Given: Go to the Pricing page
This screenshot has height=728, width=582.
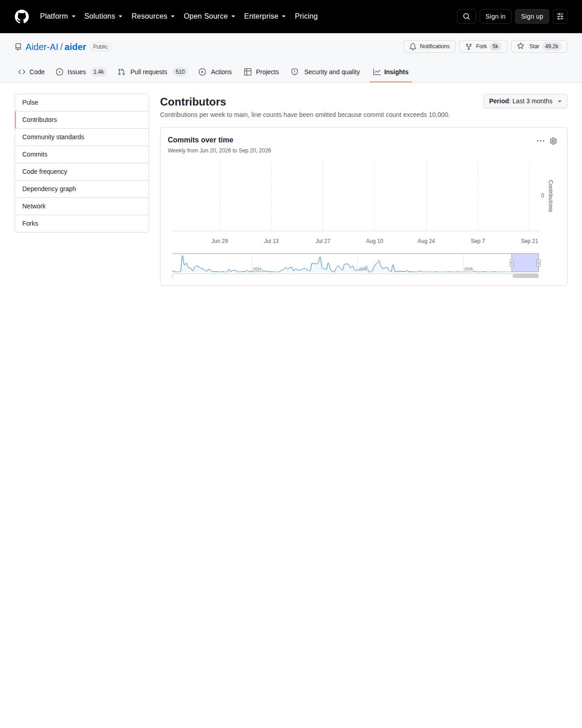Looking at the screenshot, I should (x=306, y=16).
